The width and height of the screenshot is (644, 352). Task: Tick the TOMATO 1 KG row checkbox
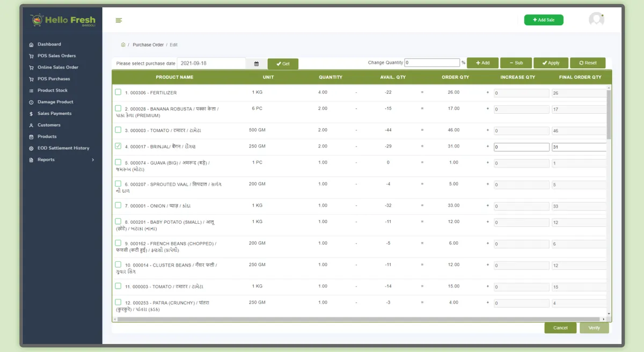118,286
